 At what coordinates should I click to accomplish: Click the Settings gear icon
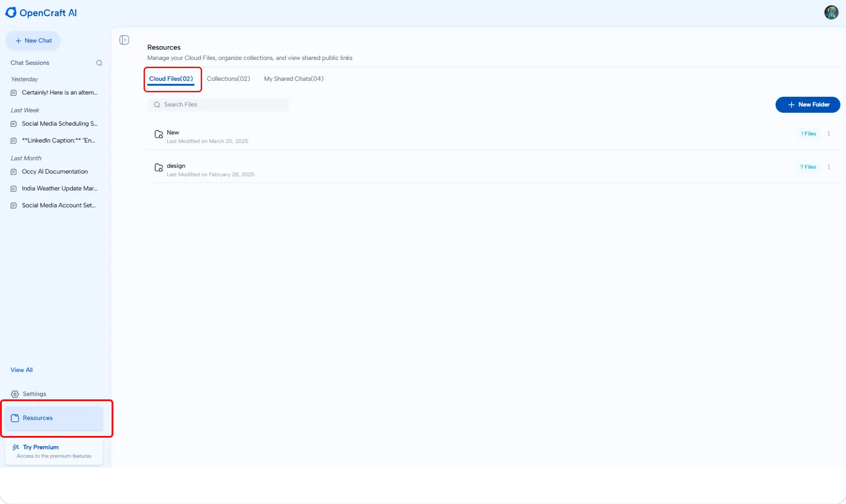pos(15,394)
